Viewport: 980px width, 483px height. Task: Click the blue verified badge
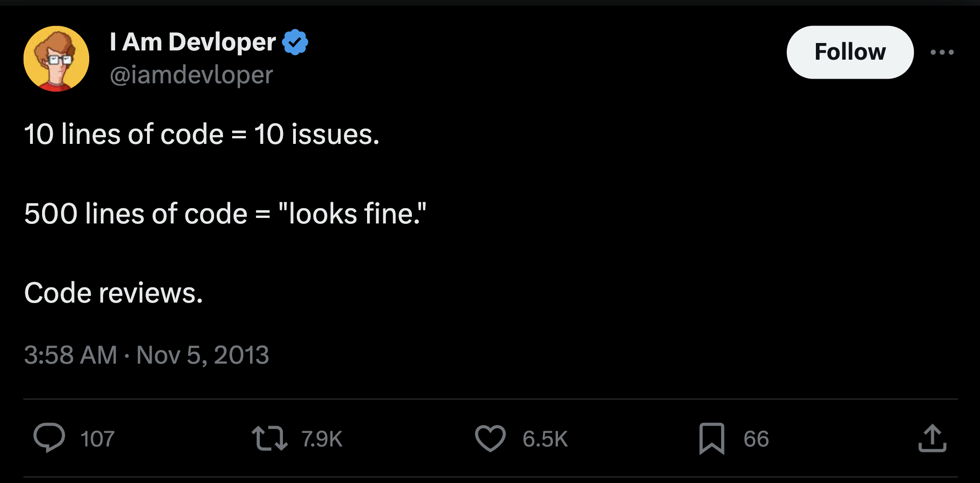coord(295,43)
